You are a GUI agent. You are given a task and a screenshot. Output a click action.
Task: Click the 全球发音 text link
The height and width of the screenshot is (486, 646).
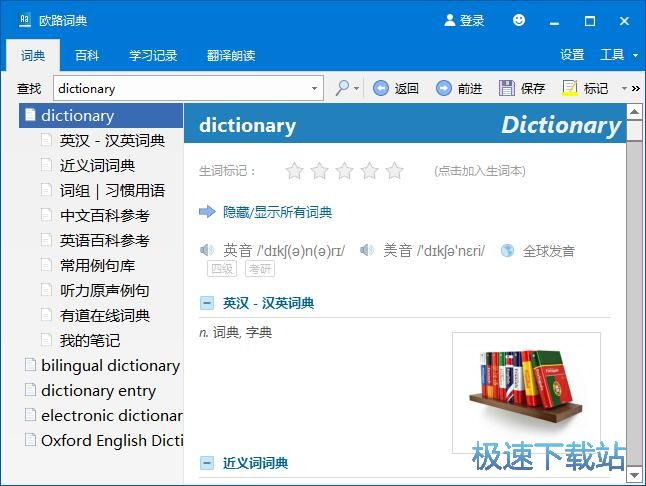(548, 251)
